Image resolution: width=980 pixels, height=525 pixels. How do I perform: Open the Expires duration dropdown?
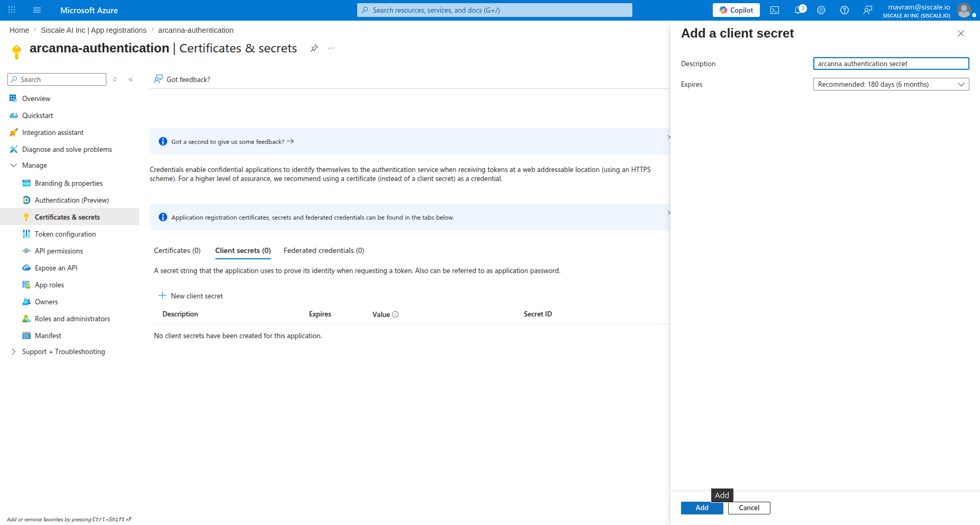891,84
